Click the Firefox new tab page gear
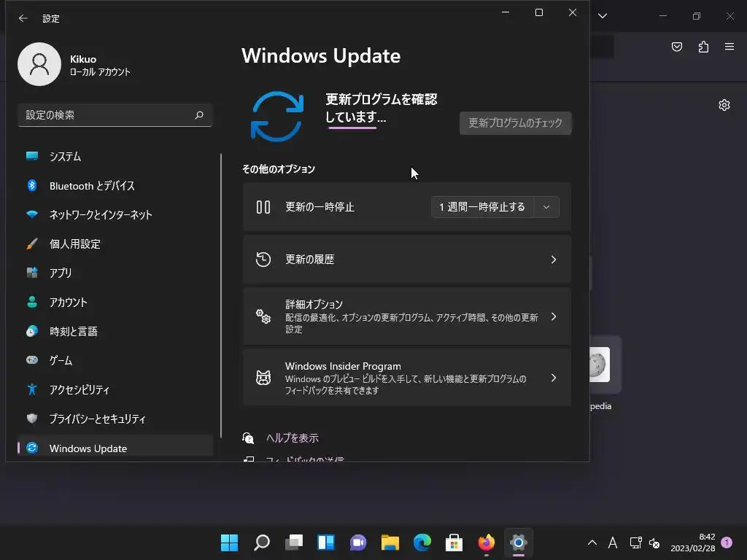The width and height of the screenshot is (747, 560). click(x=724, y=105)
